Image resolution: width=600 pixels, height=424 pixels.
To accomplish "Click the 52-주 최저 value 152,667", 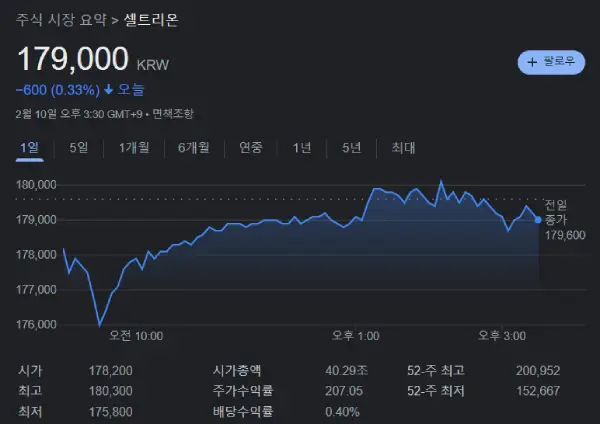I will (538, 391).
